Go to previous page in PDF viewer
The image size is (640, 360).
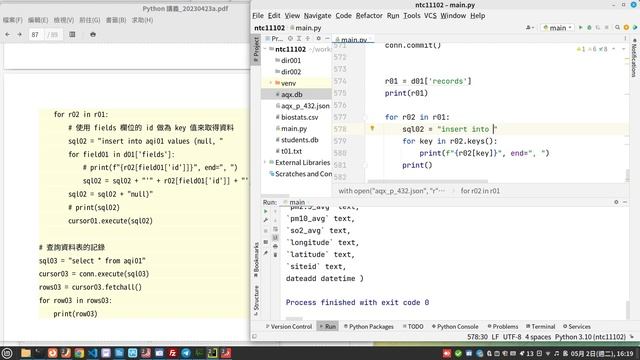point(7,35)
